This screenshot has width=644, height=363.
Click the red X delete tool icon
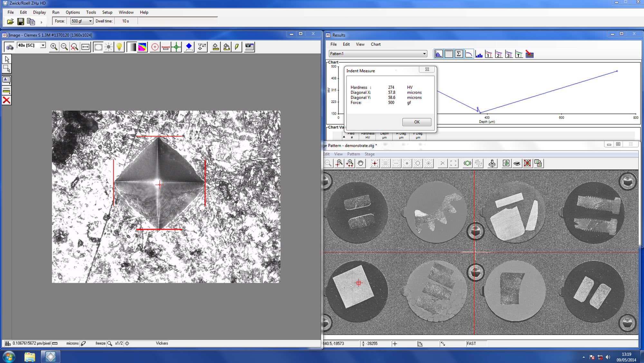click(x=6, y=100)
